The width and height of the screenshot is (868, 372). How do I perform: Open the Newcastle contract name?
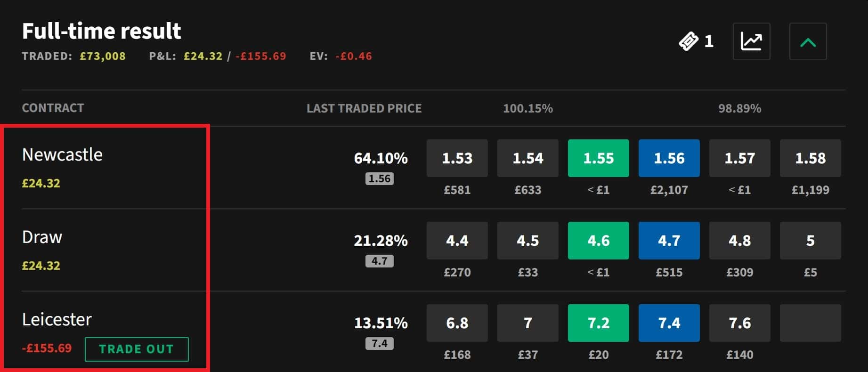pyautogui.click(x=62, y=154)
